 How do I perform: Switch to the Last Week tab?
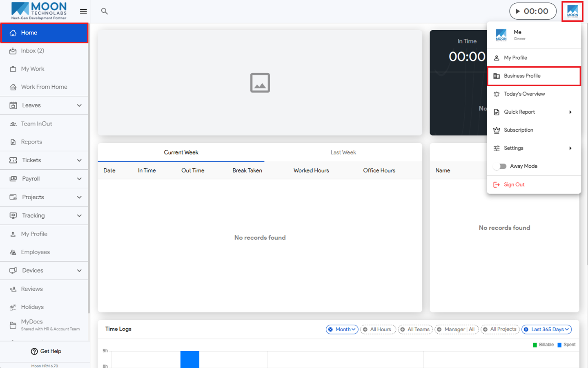[343, 153]
